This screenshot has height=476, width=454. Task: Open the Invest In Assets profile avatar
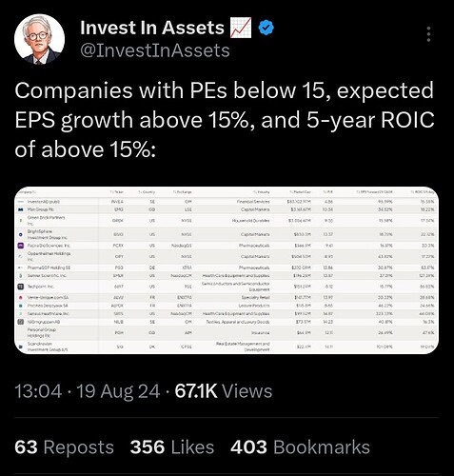(39, 39)
